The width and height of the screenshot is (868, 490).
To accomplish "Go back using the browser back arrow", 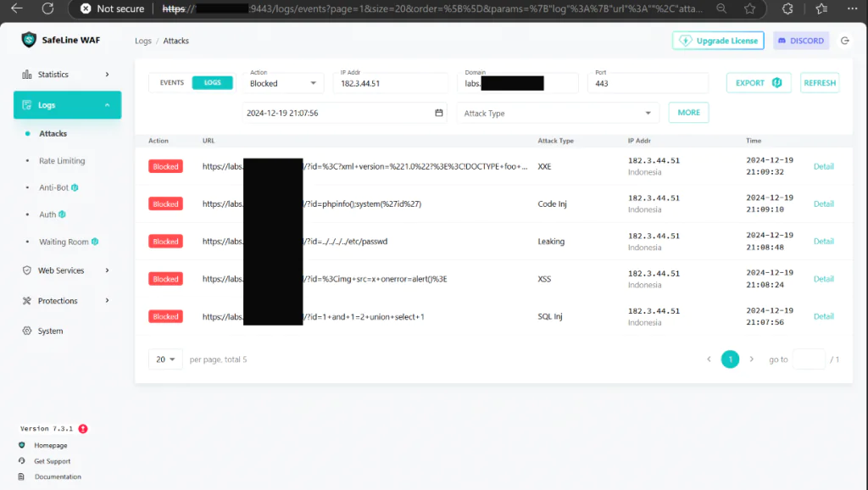I will (17, 8).
